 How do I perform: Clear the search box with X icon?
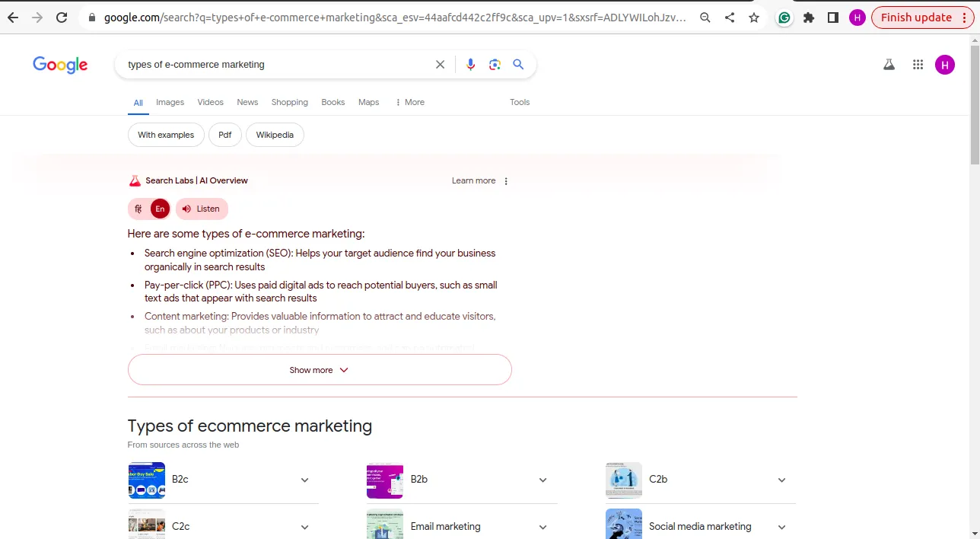tap(440, 65)
